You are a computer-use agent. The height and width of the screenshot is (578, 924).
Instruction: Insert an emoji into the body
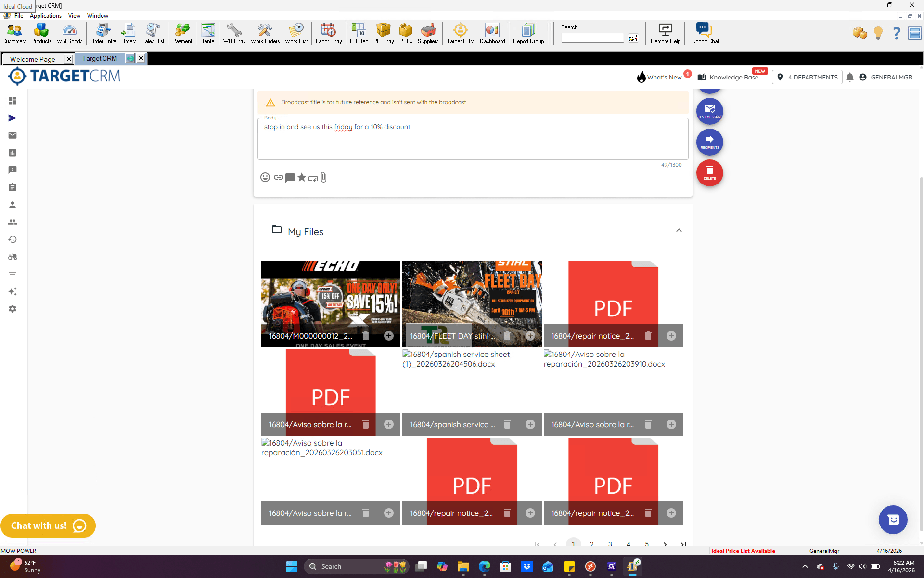tap(265, 177)
